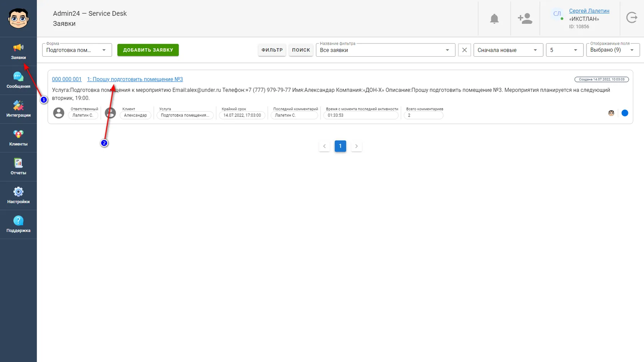Change the Сначала новые sort order dropdown
Image resolution: width=644 pixels, height=362 pixels.
coord(508,50)
